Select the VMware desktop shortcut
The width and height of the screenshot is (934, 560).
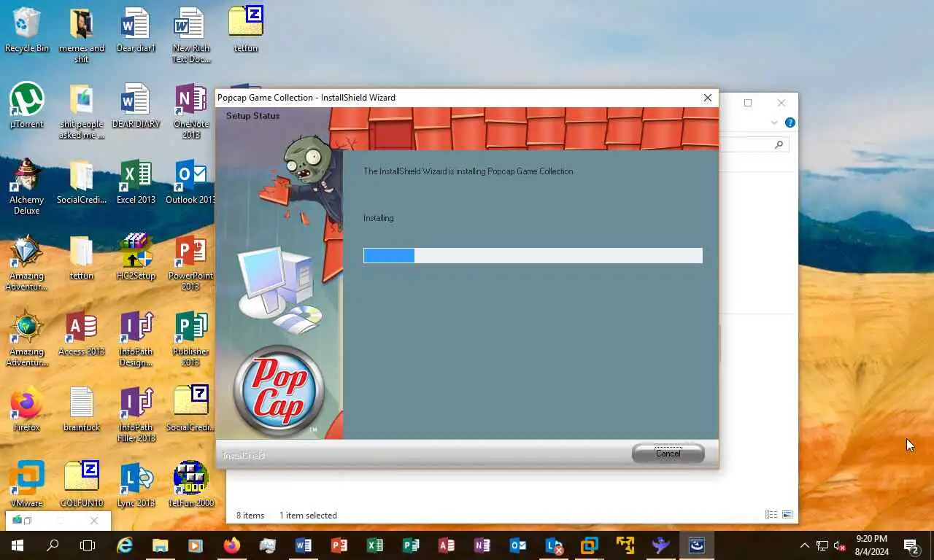coord(27,485)
